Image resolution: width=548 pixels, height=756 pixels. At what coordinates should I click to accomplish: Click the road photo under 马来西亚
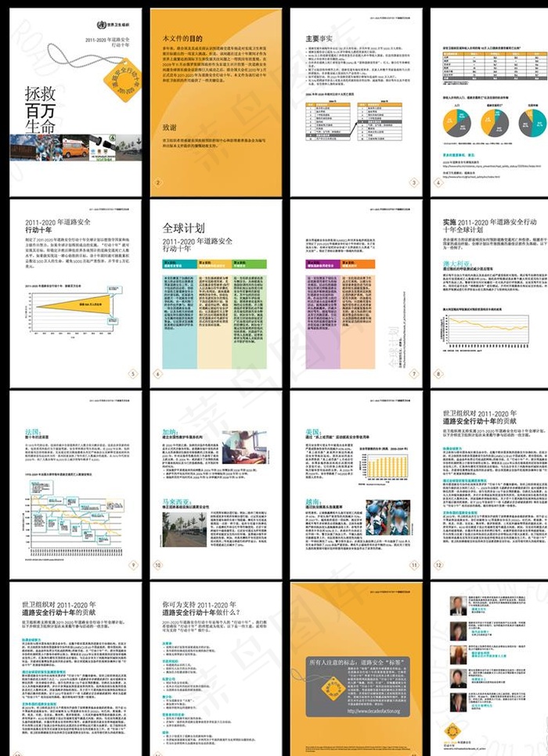click(x=185, y=529)
